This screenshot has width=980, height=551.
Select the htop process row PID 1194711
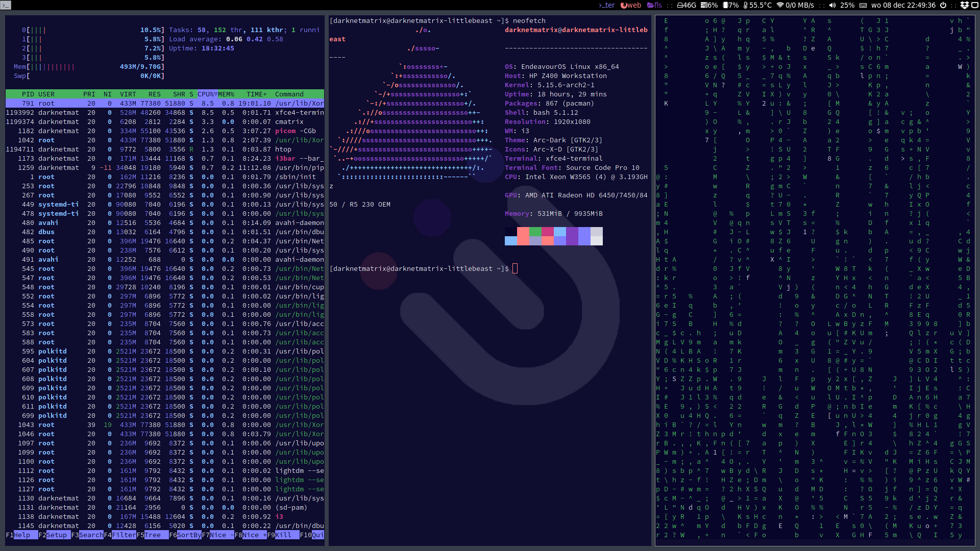(165, 149)
